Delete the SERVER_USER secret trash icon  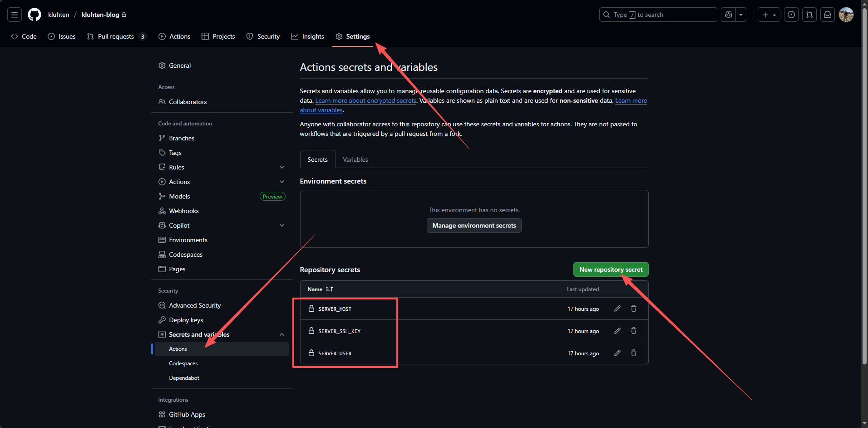click(633, 353)
